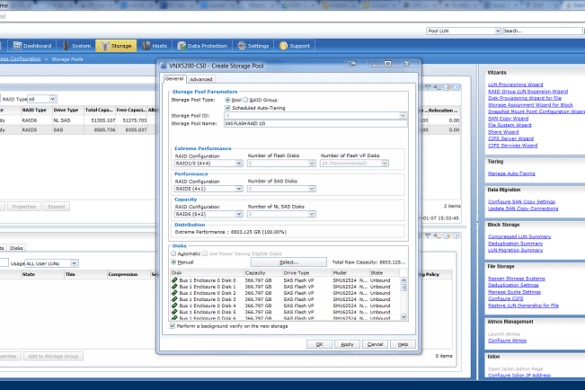Open the Performance RAID Configuration dropdown
The height and width of the screenshot is (390, 585).
[x=239, y=188]
